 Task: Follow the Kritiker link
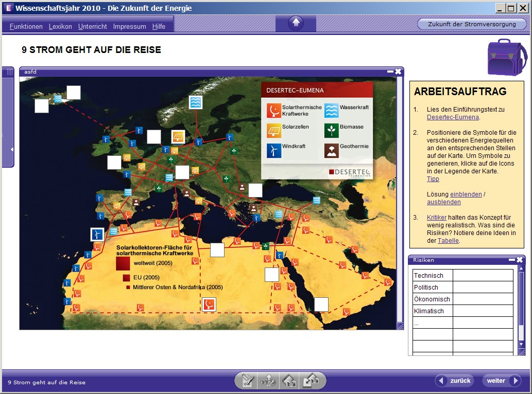(x=437, y=218)
